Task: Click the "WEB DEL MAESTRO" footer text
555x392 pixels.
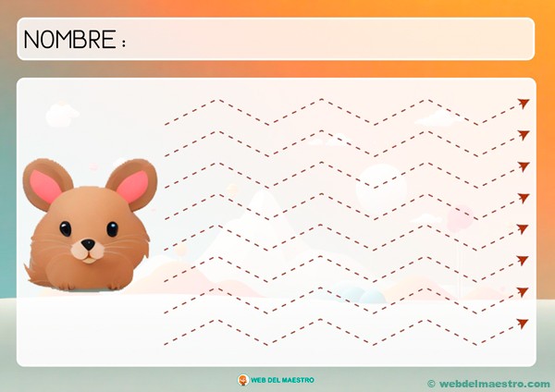Action: pyautogui.click(x=284, y=381)
